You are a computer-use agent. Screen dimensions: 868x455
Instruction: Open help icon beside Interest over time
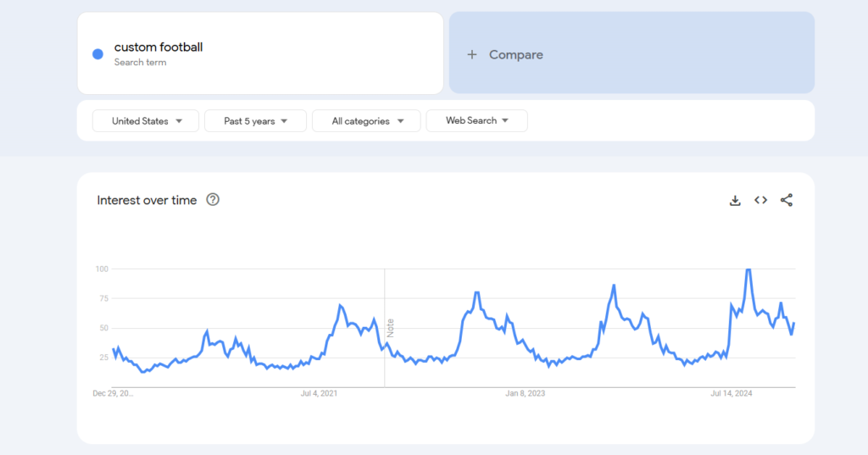click(x=213, y=200)
